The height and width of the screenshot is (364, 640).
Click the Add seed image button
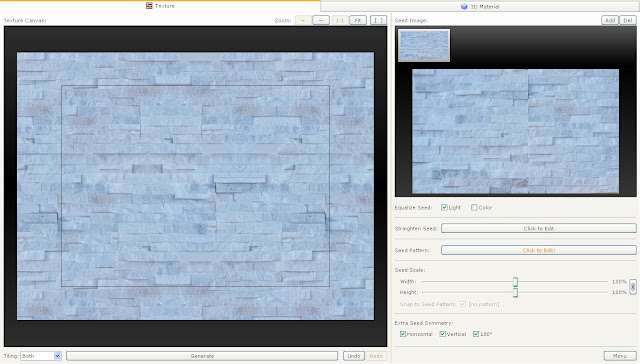[x=610, y=20]
